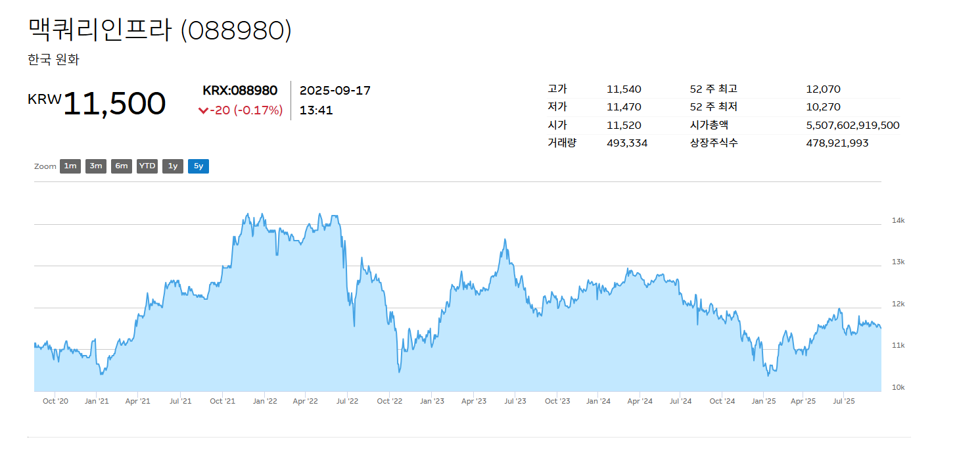Screen dimensions: 980x449
Task: Click the 시가총액 label
Action: (709, 124)
